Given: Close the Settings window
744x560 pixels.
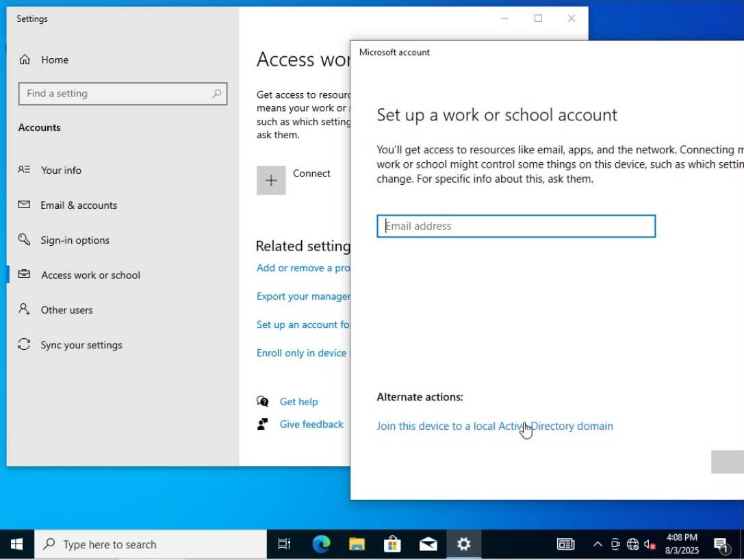Looking at the screenshot, I should pos(572,18).
